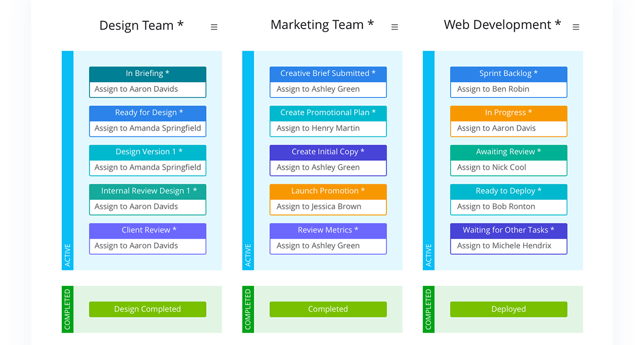This screenshot has height=345, width=644.
Task: Open the Marketing Team hamburger menu
Action: coord(394,27)
